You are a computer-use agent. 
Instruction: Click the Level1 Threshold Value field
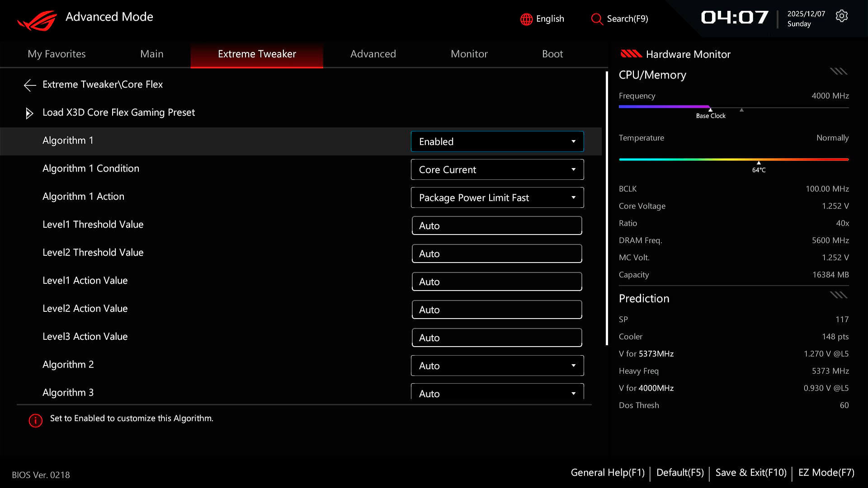(496, 225)
